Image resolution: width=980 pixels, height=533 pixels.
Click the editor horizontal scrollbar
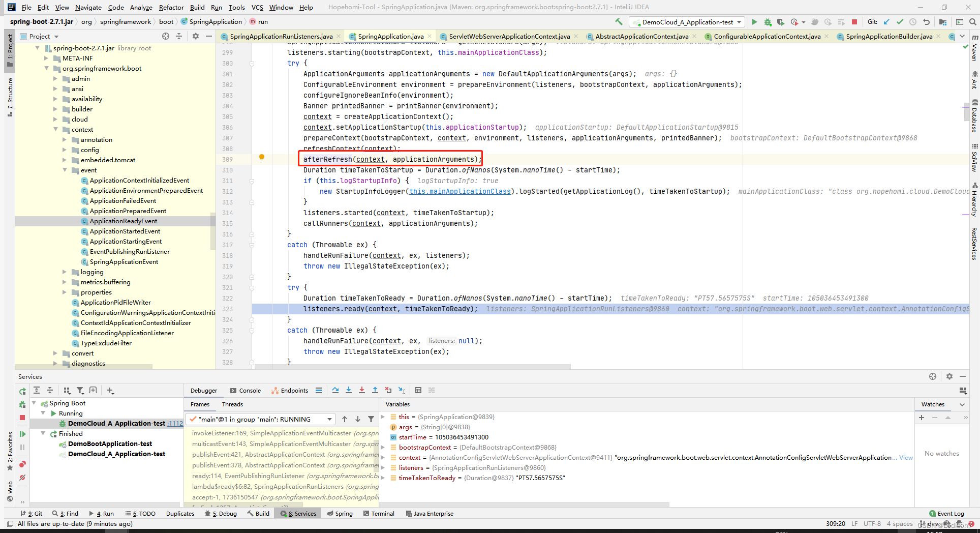coord(413,366)
